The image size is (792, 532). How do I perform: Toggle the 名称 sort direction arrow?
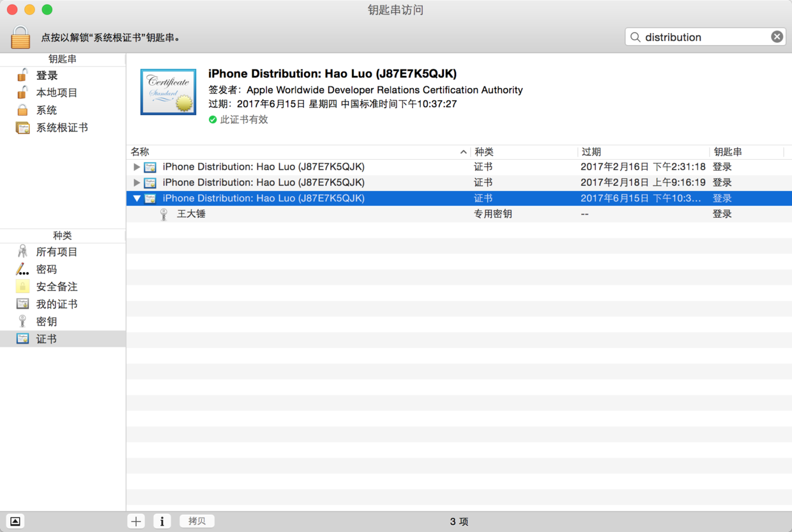pyautogui.click(x=463, y=152)
